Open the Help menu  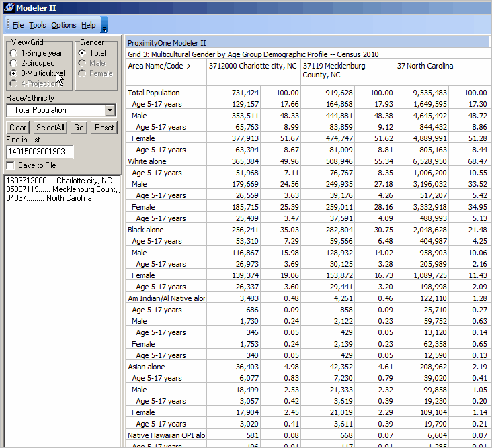89,25
